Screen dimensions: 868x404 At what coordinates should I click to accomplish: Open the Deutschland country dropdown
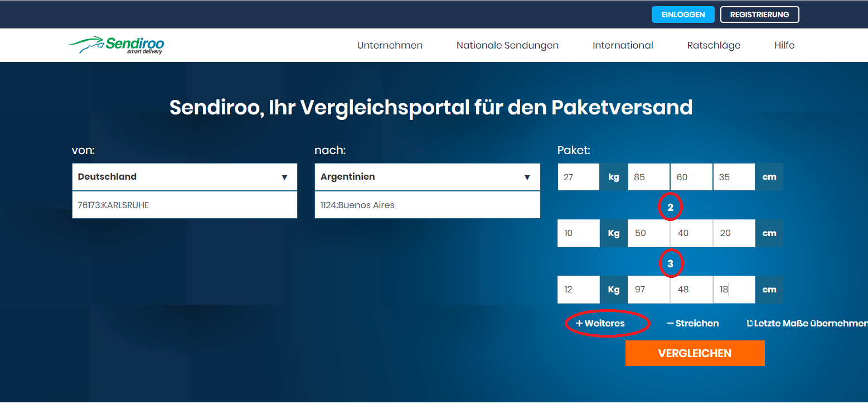[185, 177]
